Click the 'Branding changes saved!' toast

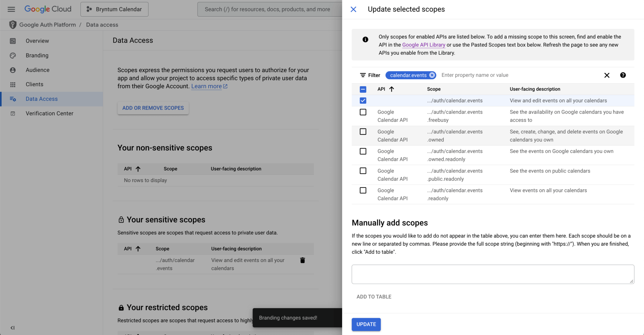click(297, 318)
